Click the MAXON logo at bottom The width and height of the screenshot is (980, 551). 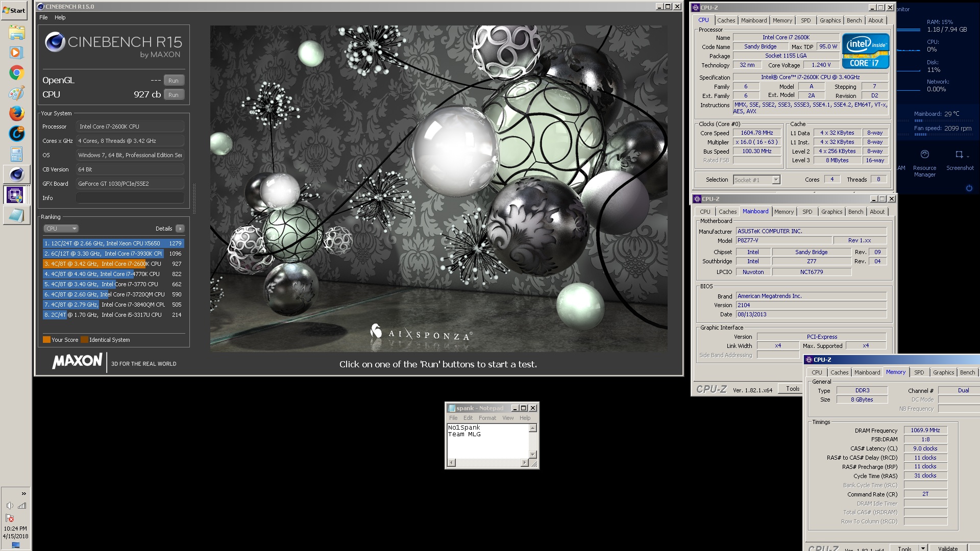point(77,362)
